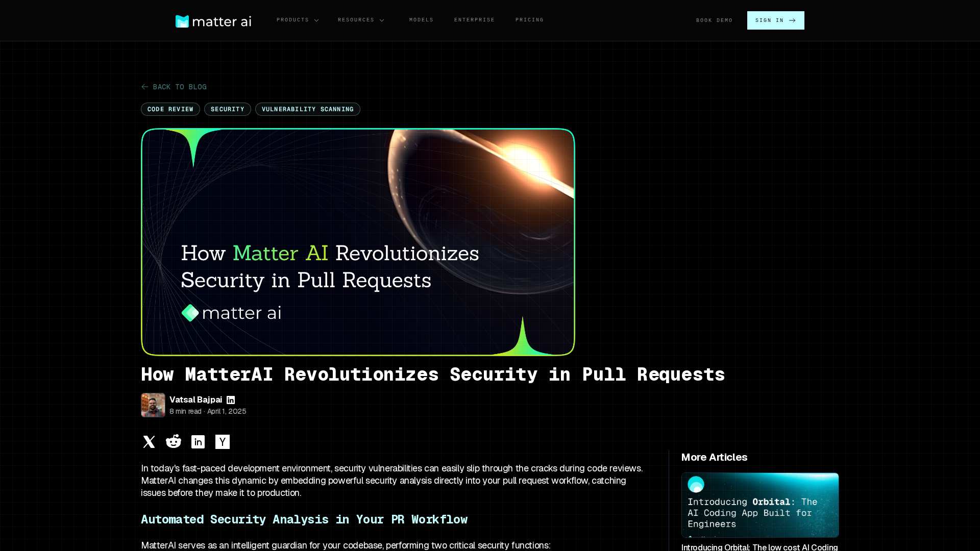
Task: Select the Code Review tag
Action: click(170, 109)
